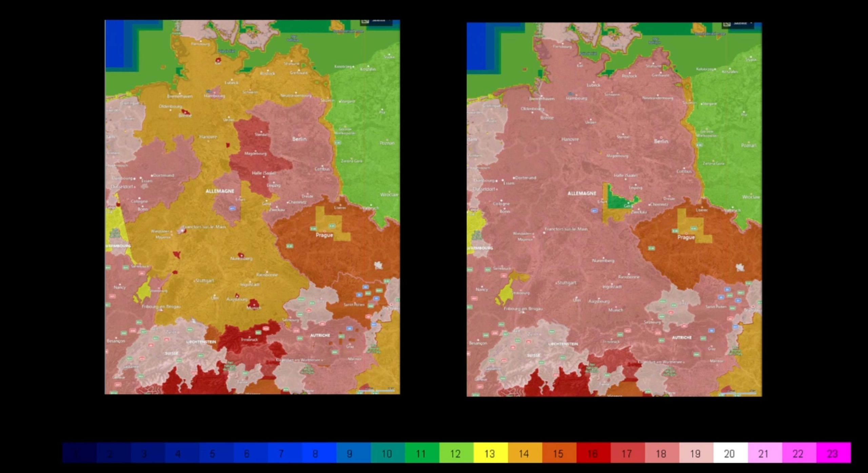This screenshot has height=473, width=868.
Task: Click Prague label on the right map
Action: 686,237
